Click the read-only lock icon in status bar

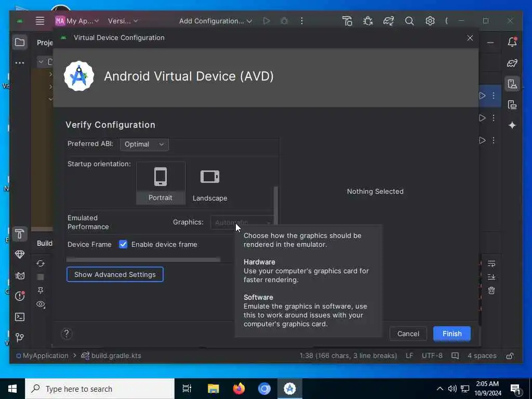(x=510, y=355)
